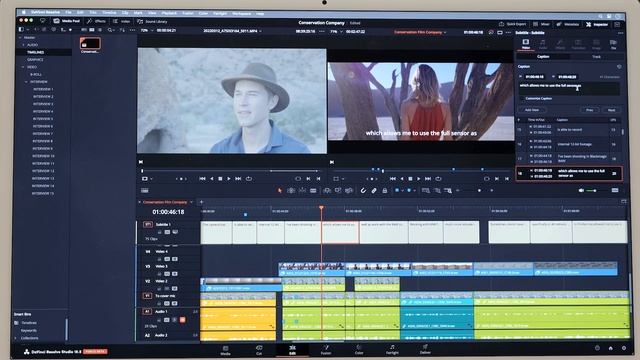
Task: Switch to the Fusion page
Action: point(326,350)
